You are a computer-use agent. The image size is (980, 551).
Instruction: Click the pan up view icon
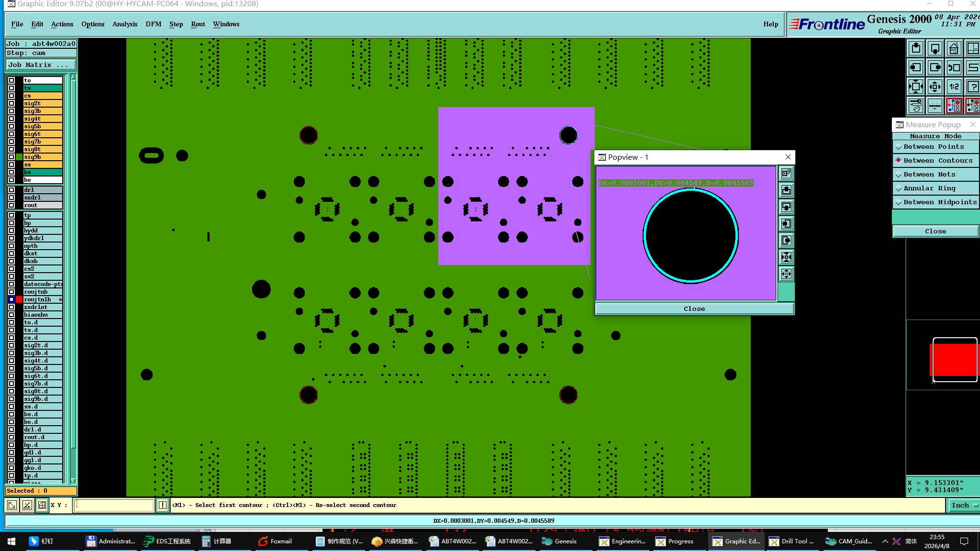point(916,48)
